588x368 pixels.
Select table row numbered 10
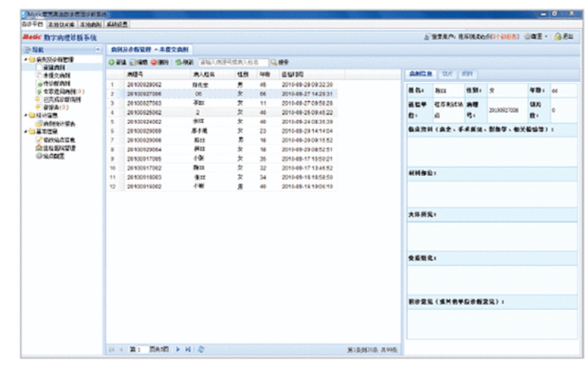pos(222,168)
